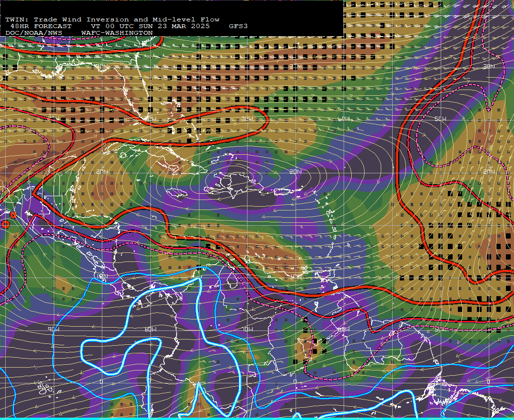Click the '90W' label over the Pacific
Screen dimensions: 514x420
coord(53,329)
